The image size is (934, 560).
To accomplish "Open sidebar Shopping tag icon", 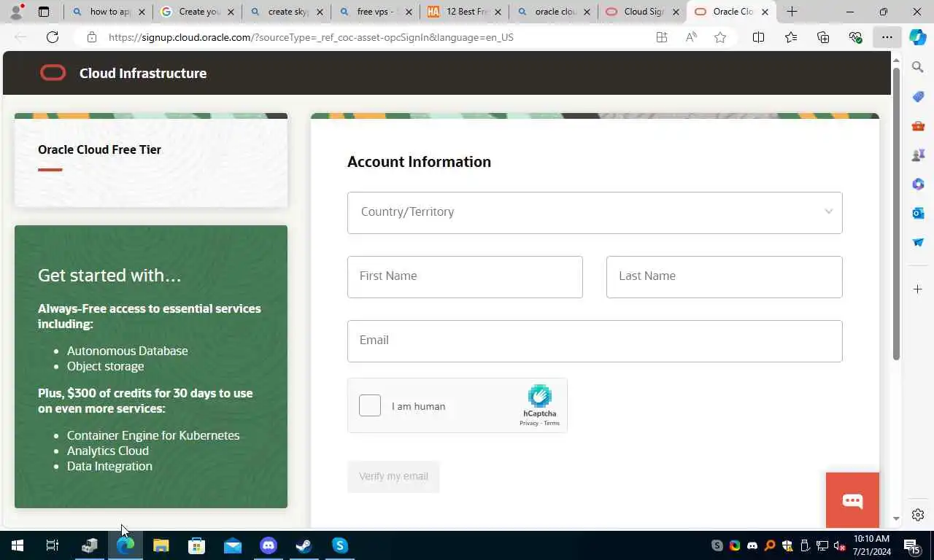I will point(918,96).
